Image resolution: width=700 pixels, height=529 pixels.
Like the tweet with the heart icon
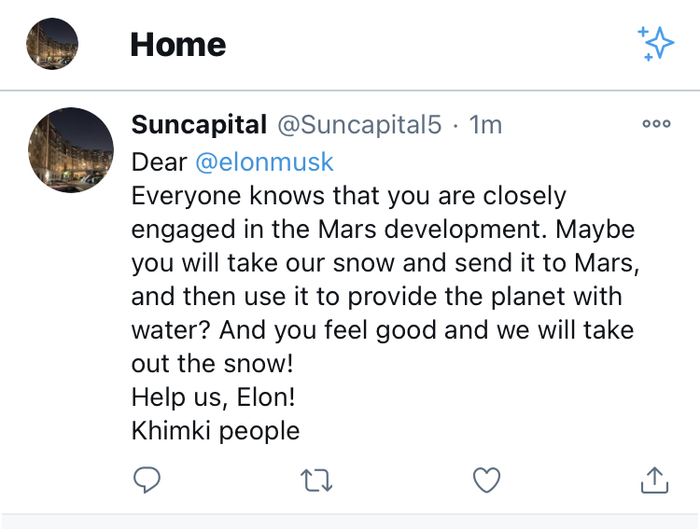[x=486, y=481]
